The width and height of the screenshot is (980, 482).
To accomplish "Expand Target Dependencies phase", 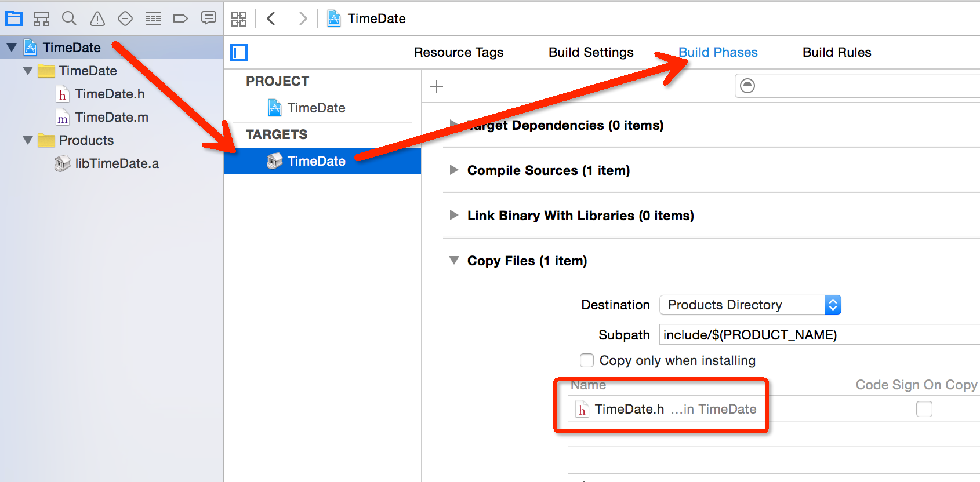I will 454,124.
